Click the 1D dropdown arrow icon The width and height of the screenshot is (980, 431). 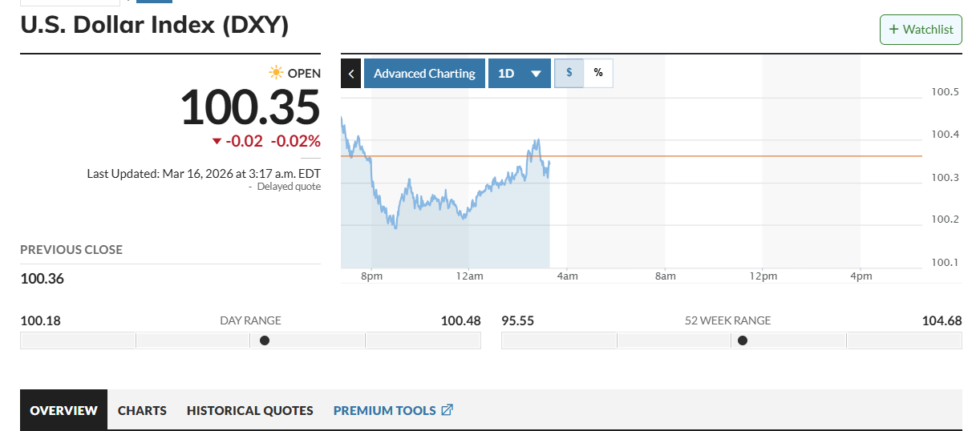click(536, 74)
